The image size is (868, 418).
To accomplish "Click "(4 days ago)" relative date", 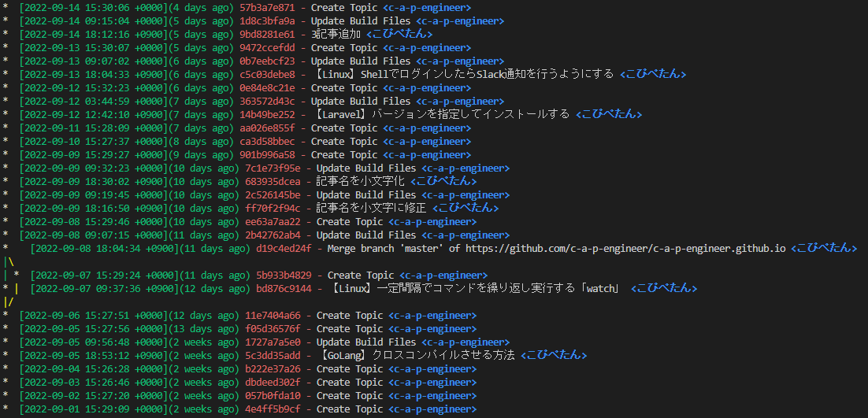I will [x=200, y=8].
